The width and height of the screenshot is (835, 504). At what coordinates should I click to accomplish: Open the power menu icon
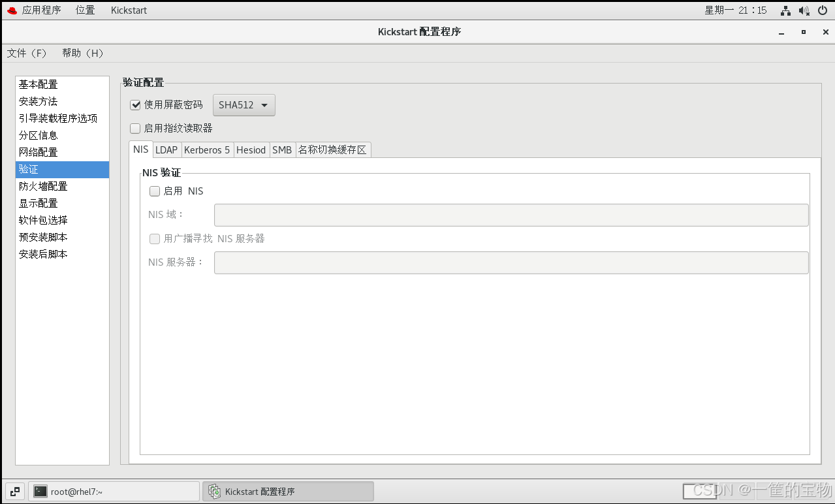pos(823,10)
